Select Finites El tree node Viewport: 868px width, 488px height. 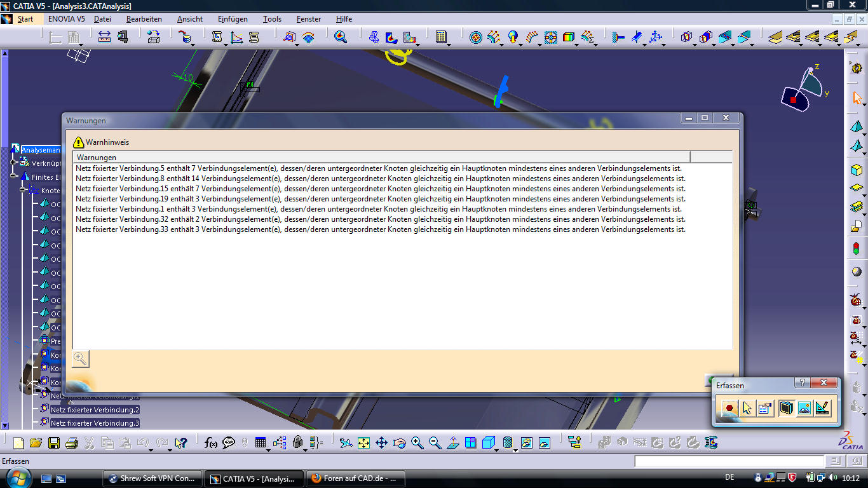coord(46,177)
